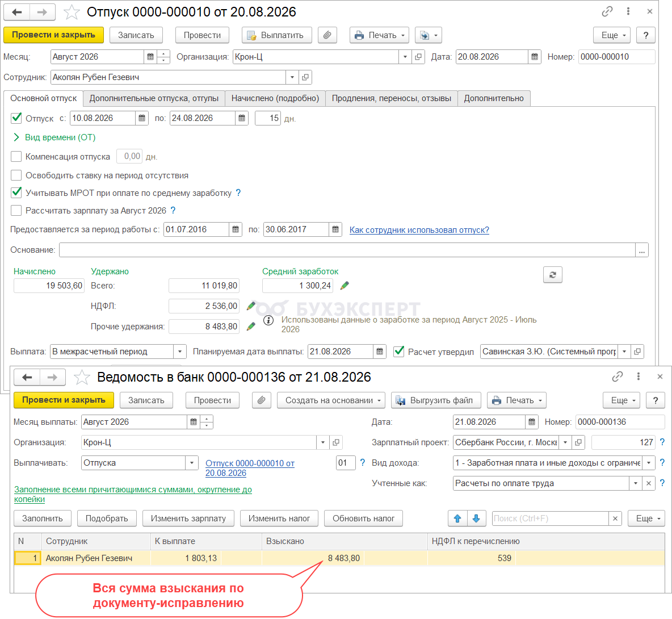Open the card of employee Акопян Рубен Гезевич
Screen dimensions: 672x619
(305, 77)
